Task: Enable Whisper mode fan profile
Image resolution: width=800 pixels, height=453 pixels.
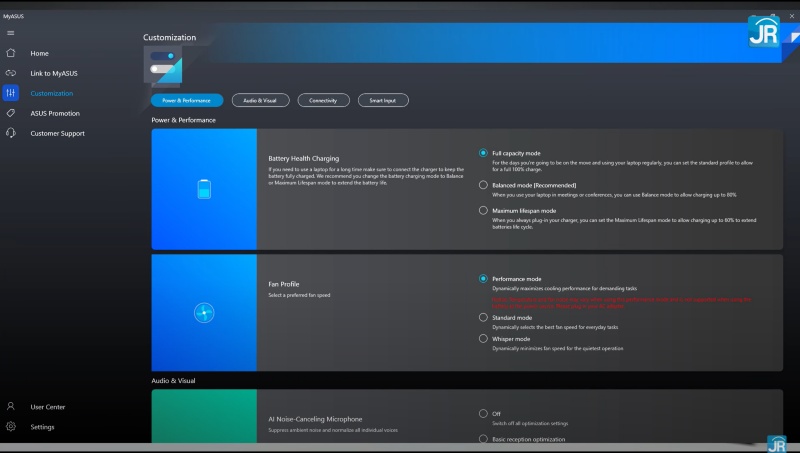Action: [484, 339]
